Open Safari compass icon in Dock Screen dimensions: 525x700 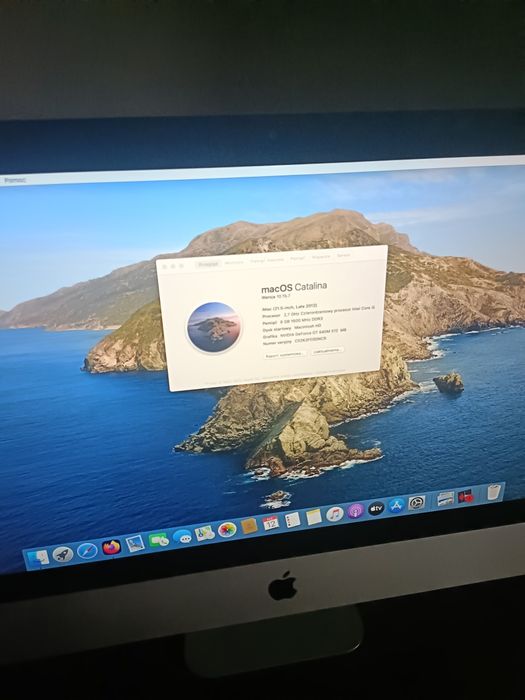click(x=87, y=550)
